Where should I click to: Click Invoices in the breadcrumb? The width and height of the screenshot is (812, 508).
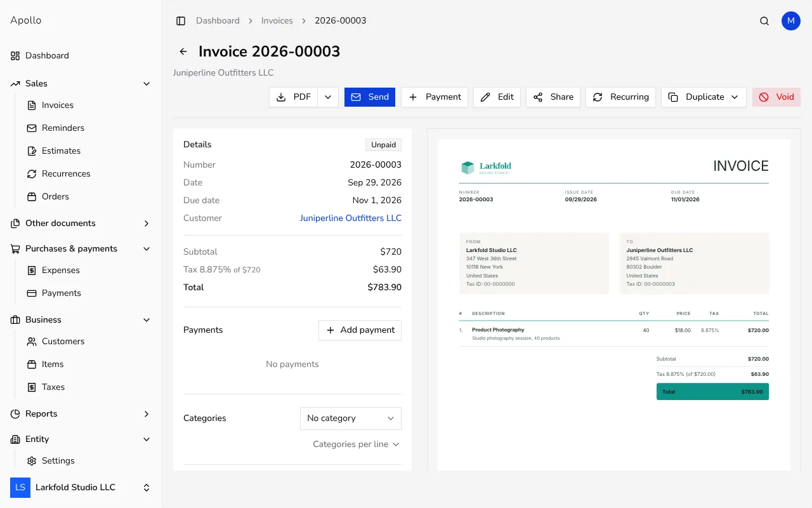click(x=277, y=21)
